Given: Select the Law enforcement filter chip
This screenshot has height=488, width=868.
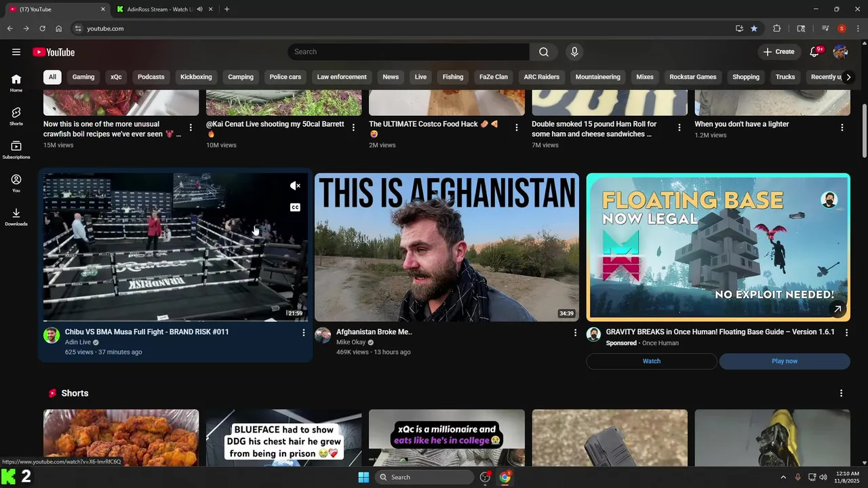Looking at the screenshot, I should tap(342, 77).
